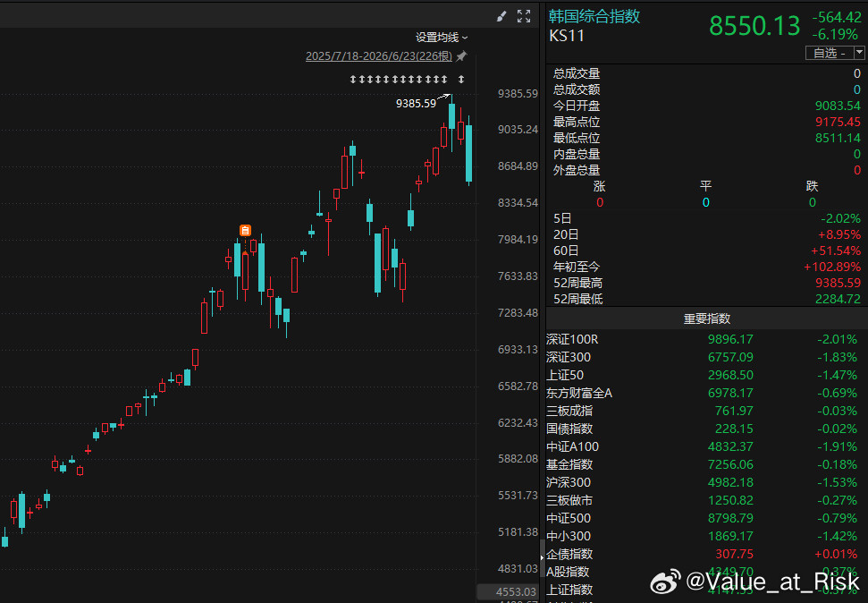Open the 设置均线 dropdown

point(442,38)
